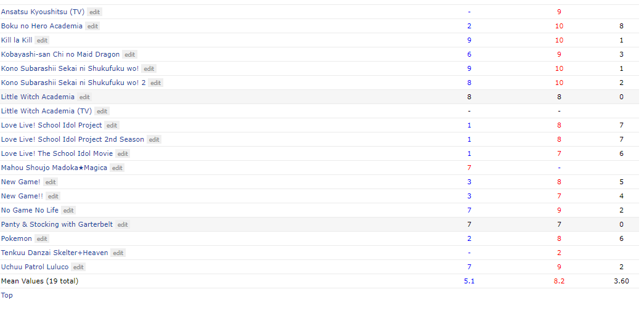Open Kono Subarashii Sekai ni Shukufuku wo! 2
This screenshot has width=644, height=313.
(73, 83)
